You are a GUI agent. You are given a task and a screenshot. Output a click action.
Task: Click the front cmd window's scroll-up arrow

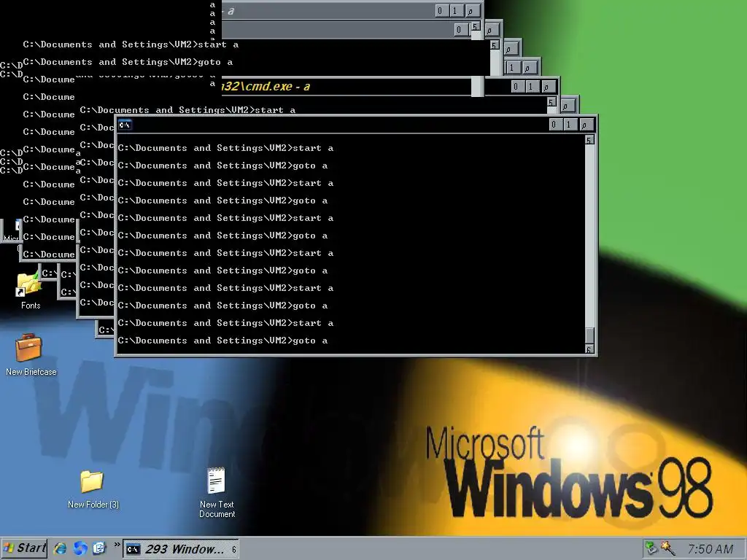click(x=589, y=140)
